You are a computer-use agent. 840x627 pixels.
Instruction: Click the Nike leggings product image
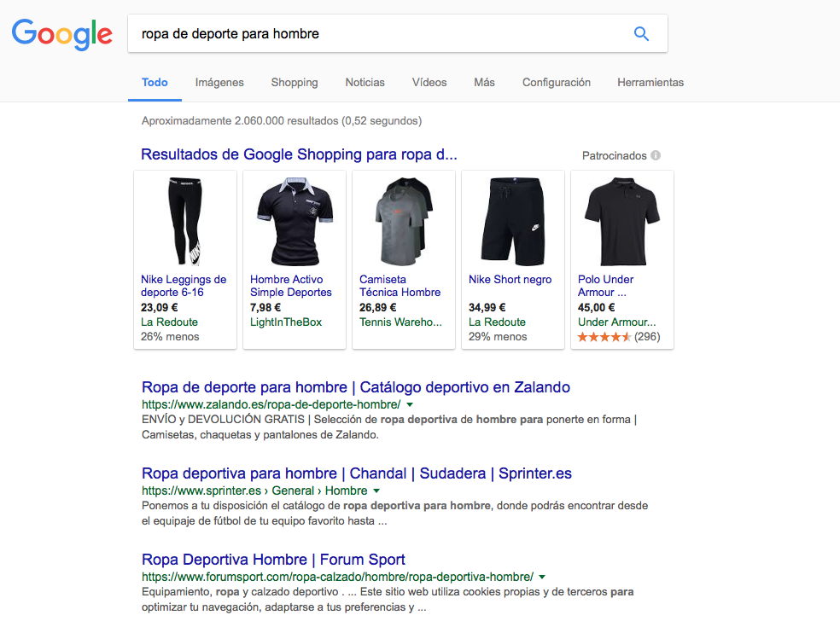[x=185, y=222]
